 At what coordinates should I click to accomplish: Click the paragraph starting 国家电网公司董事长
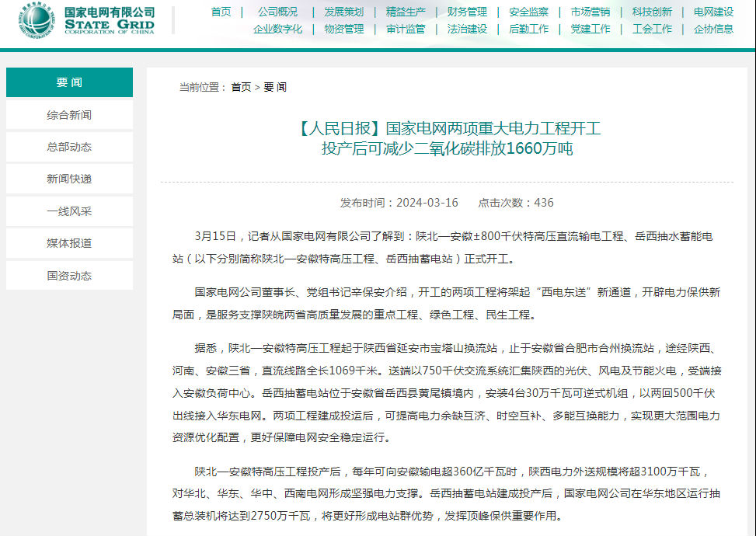pyautogui.click(x=447, y=303)
